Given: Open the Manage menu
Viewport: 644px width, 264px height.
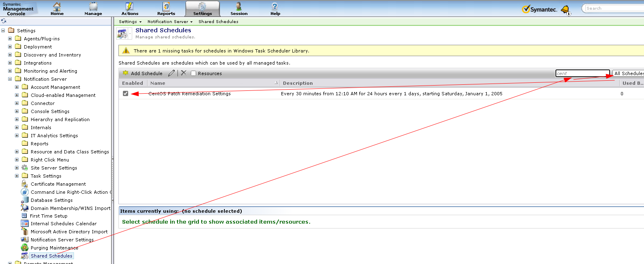Looking at the screenshot, I should (x=93, y=9).
